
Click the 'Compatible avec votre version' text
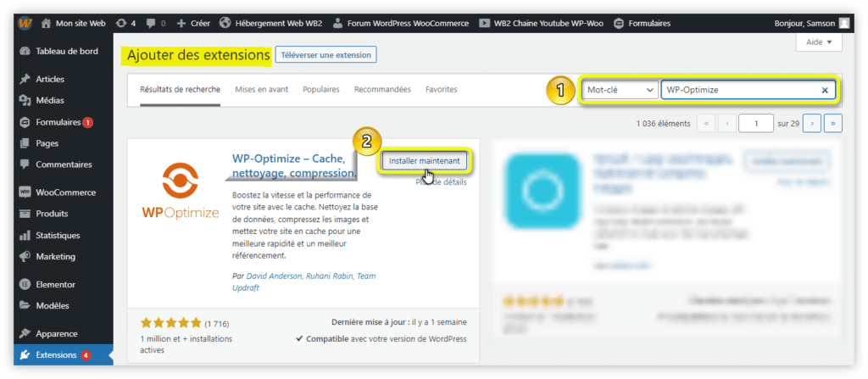[x=381, y=338]
